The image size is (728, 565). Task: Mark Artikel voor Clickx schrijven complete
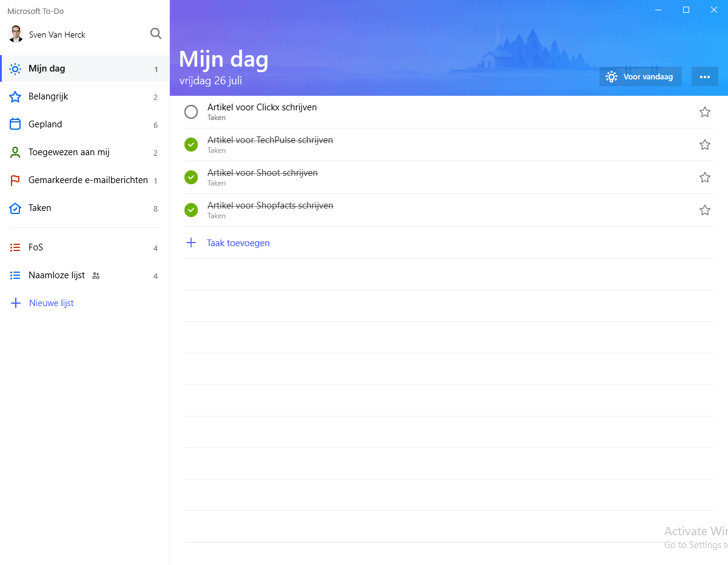click(x=191, y=112)
